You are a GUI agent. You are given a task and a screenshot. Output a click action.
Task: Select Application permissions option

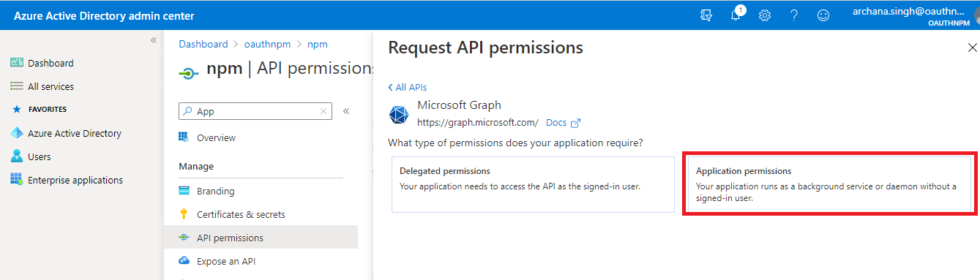tap(830, 184)
